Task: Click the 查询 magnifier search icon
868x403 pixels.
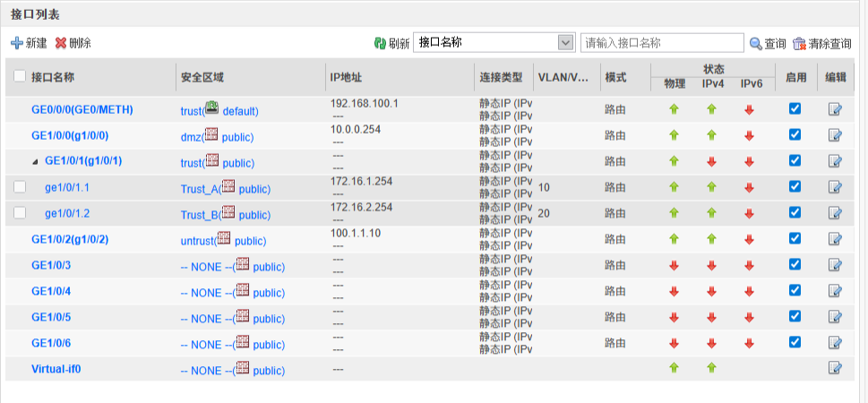Action: [756, 43]
